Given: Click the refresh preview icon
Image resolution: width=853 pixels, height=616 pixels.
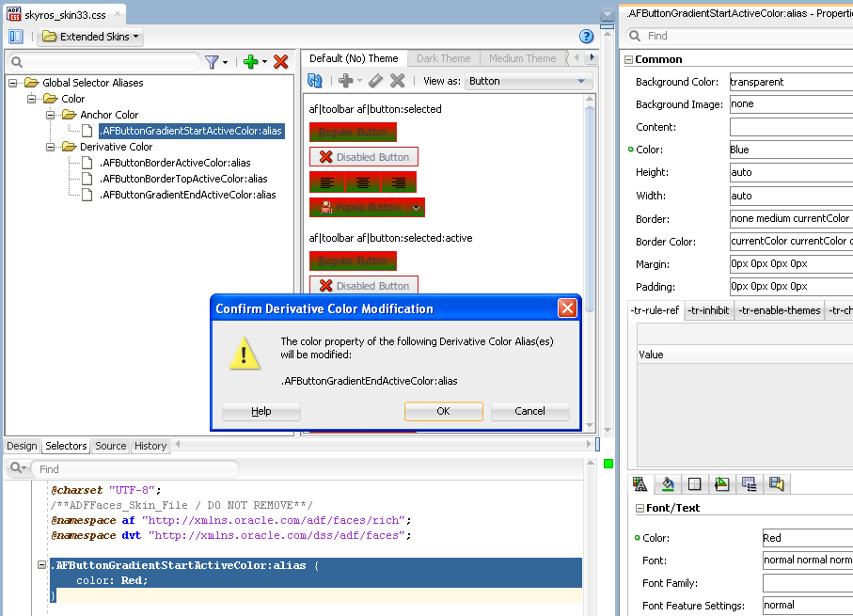Looking at the screenshot, I should [315, 81].
